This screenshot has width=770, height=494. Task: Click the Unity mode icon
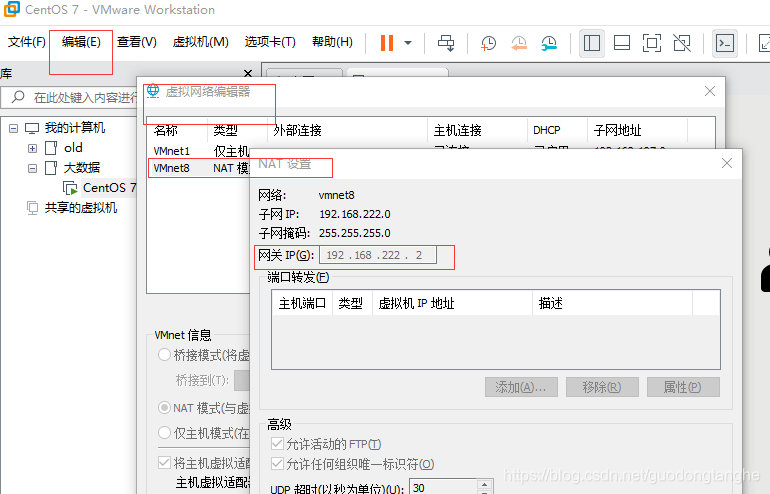click(682, 43)
